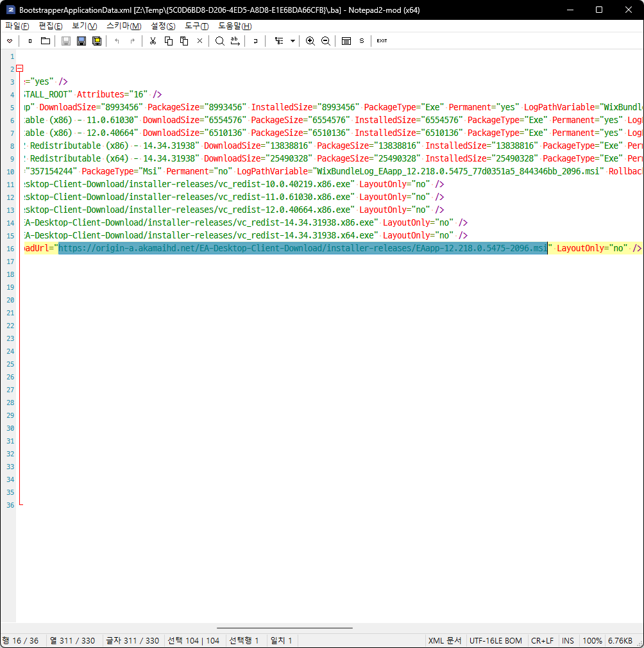Screen dimensions: 644x648
Task: Click the 6.76KB file size status entry
Action: click(620, 640)
